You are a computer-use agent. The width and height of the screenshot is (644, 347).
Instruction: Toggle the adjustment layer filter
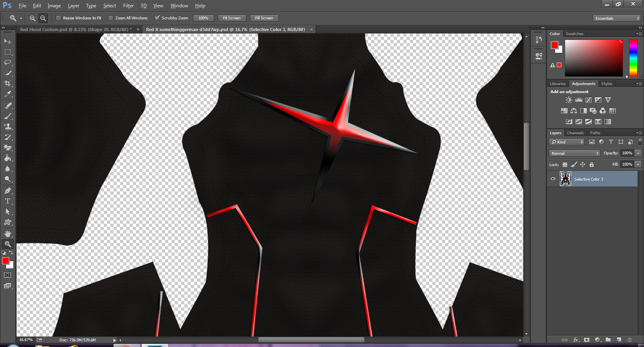coord(601,142)
